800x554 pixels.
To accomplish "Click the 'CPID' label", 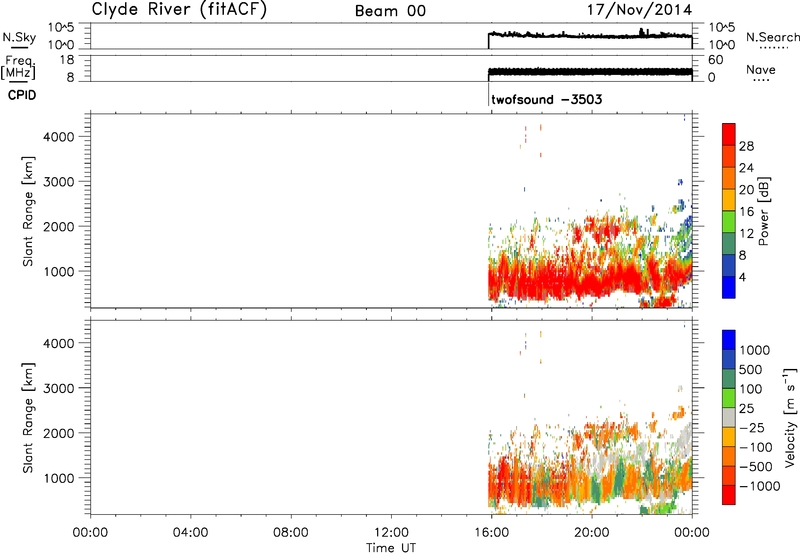I will [22, 95].
